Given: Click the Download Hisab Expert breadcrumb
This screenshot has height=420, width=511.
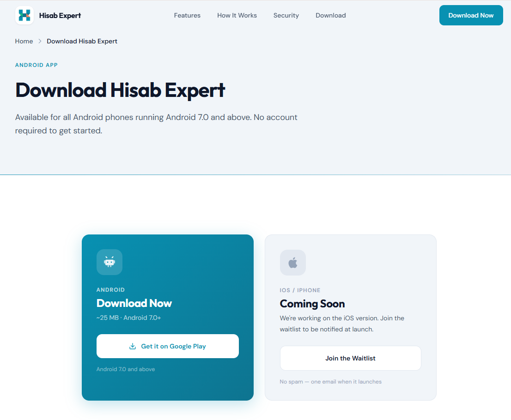Looking at the screenshot, I should [82, 41].
